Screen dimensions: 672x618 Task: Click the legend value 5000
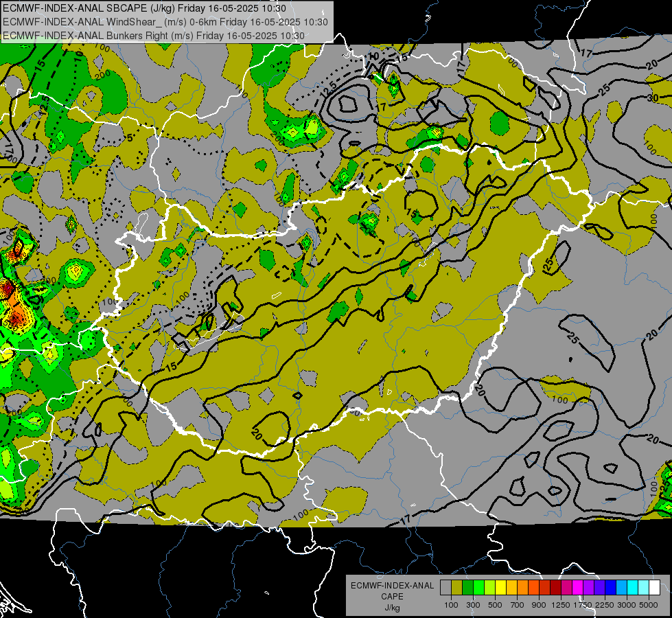649,605
